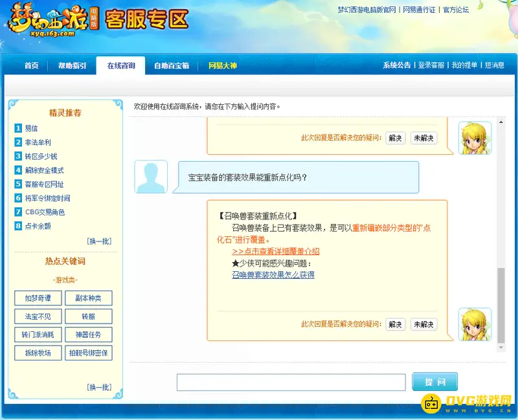The width and height of the screenshot is (518, 420).
Task: Click keyword button 法宝不见
Action: (x=38, y=316)
